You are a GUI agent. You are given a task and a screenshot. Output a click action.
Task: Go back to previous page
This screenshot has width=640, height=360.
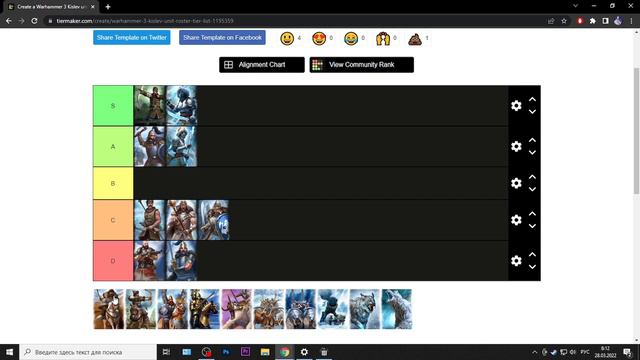(9, 21)
